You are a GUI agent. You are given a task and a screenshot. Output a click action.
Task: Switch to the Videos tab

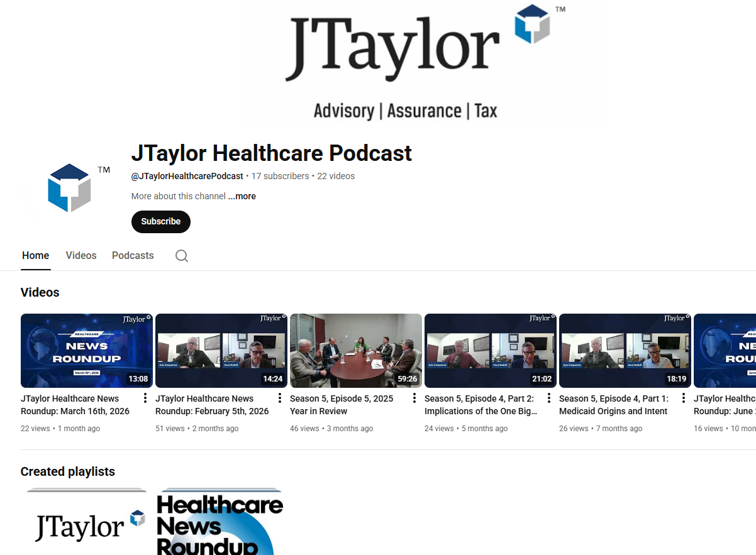pyautogui.click(x=81, y=255)
